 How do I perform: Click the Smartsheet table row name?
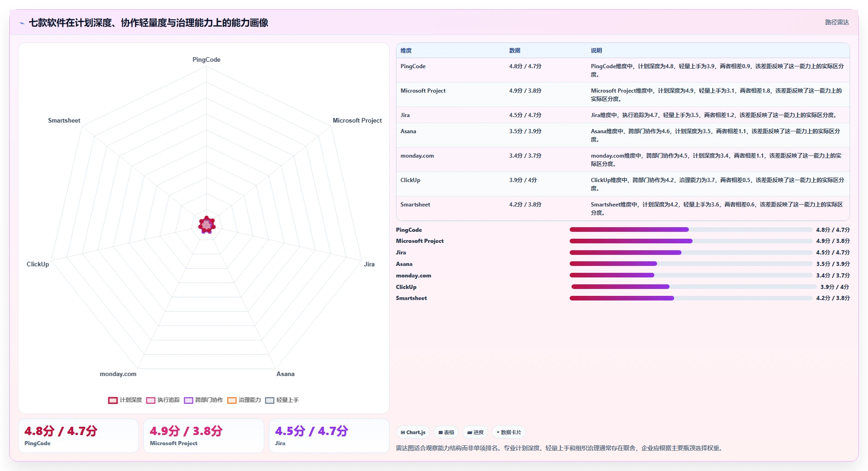point(415,205)
